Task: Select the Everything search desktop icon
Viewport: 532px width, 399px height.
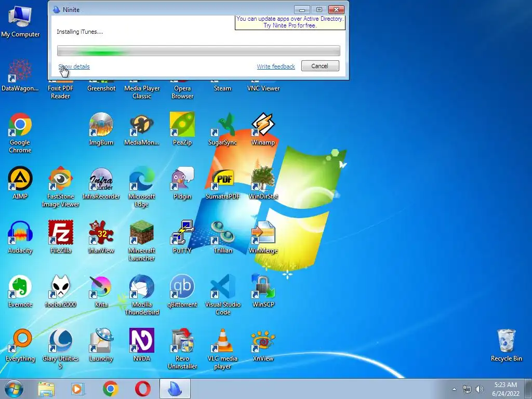Action: tap(20, 345)
